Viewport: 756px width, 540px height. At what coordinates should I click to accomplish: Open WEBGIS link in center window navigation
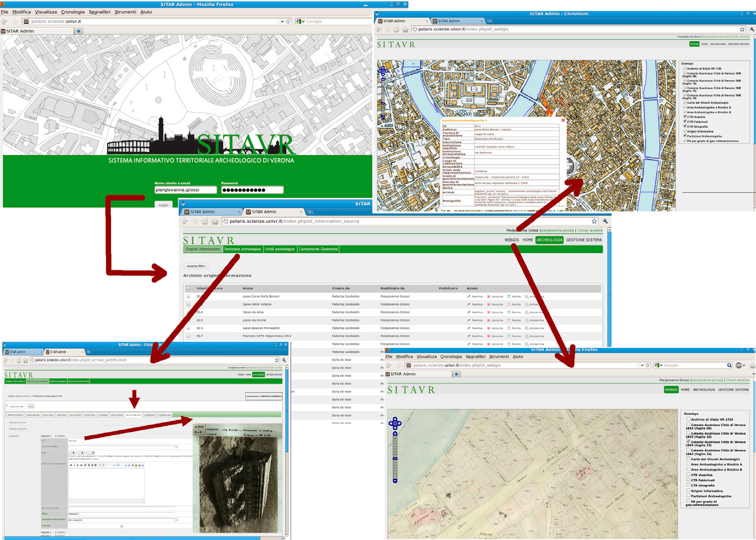coord(511,240)
